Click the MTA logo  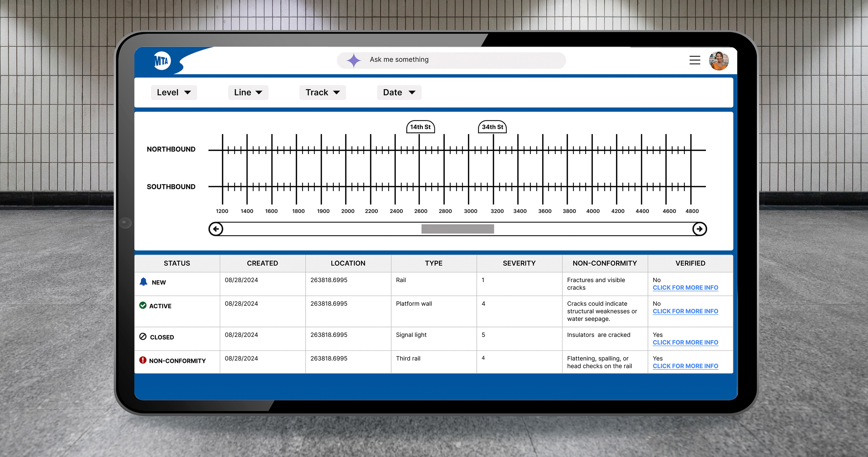[x=162, y=61]
